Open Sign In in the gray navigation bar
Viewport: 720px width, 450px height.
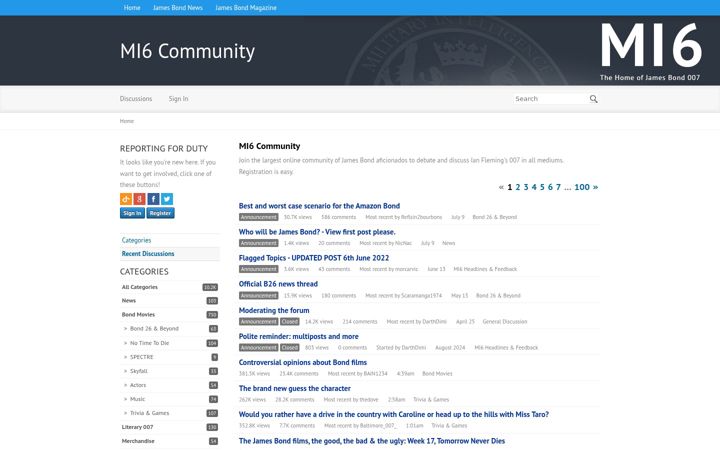coord(178,99)
